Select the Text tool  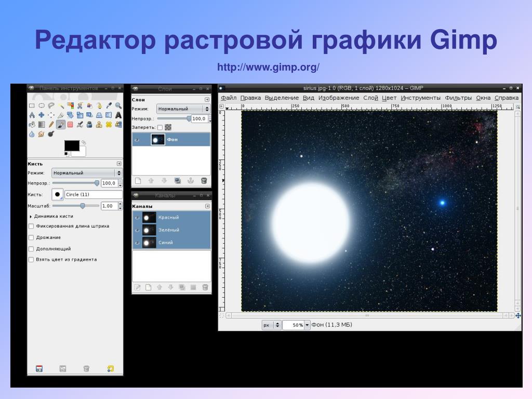pyautogui.click(x=118, y=115)
